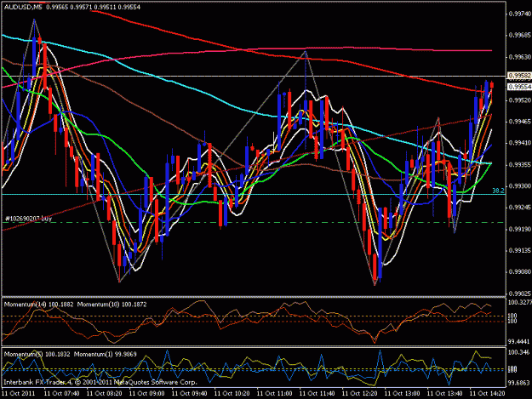Click the 0.99582 horizontal line price tag
Viewport: 532px width, 399px height.
click(x=519, y=75)
